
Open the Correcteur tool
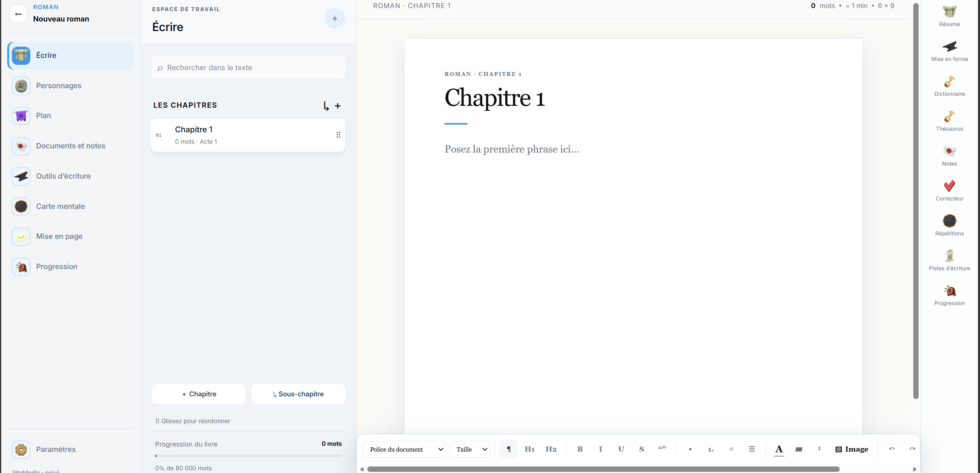click(949, 191)
